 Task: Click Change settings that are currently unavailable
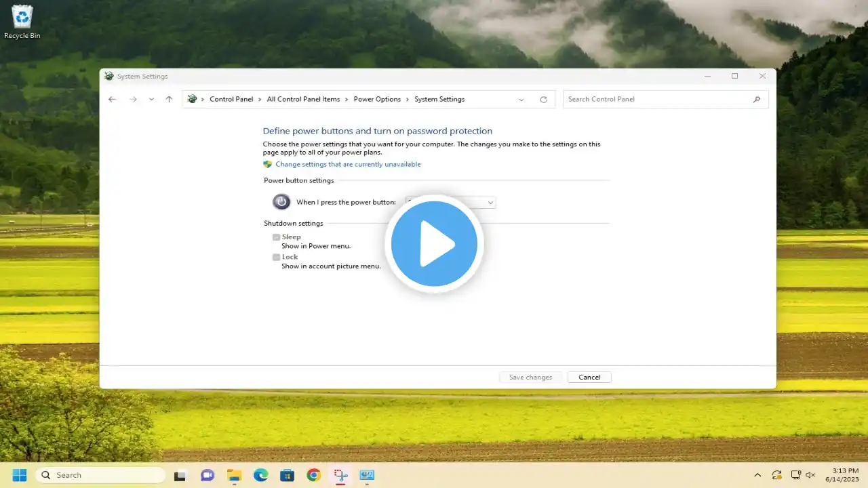348,165
